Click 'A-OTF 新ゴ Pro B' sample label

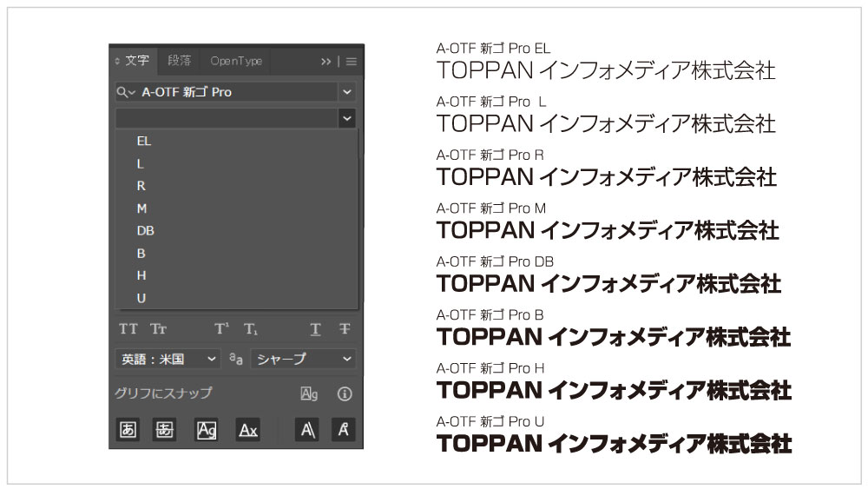(490, 315)
